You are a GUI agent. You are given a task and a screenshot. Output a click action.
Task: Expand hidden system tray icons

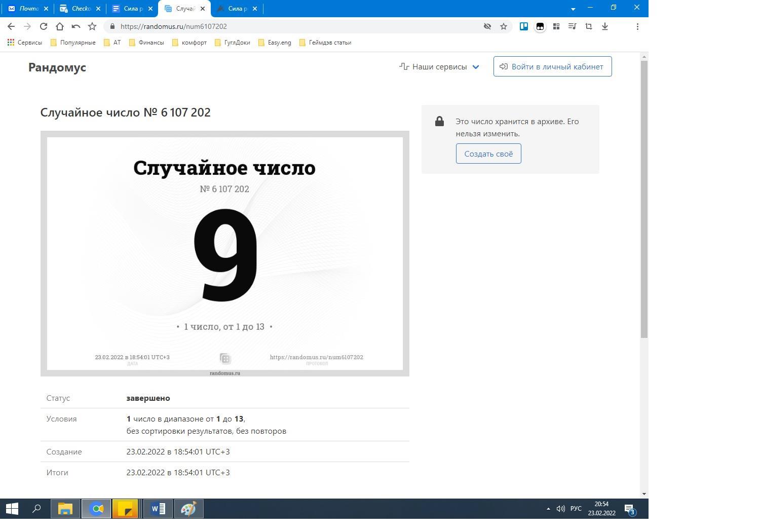[x=548, y=509]
